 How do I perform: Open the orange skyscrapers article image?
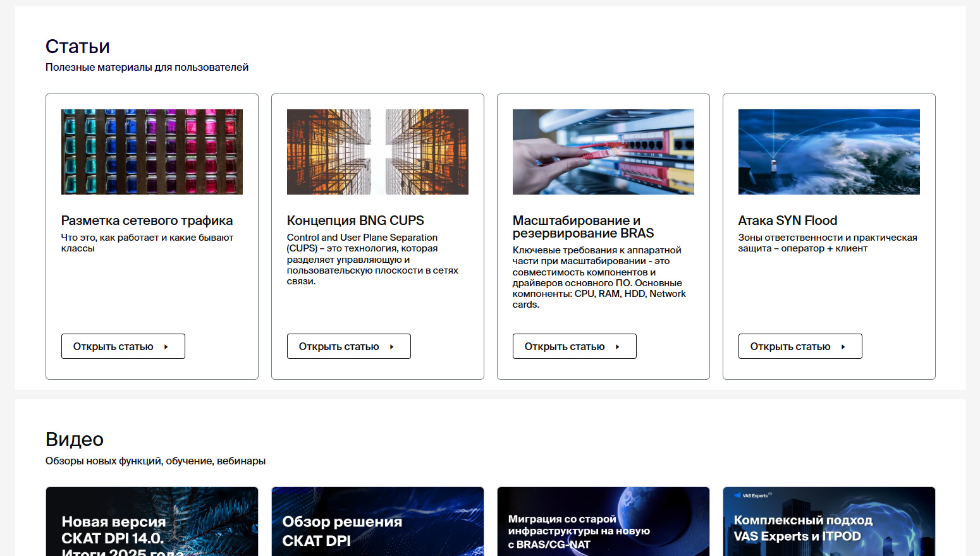pyautogui.click(x=377, y=152)
